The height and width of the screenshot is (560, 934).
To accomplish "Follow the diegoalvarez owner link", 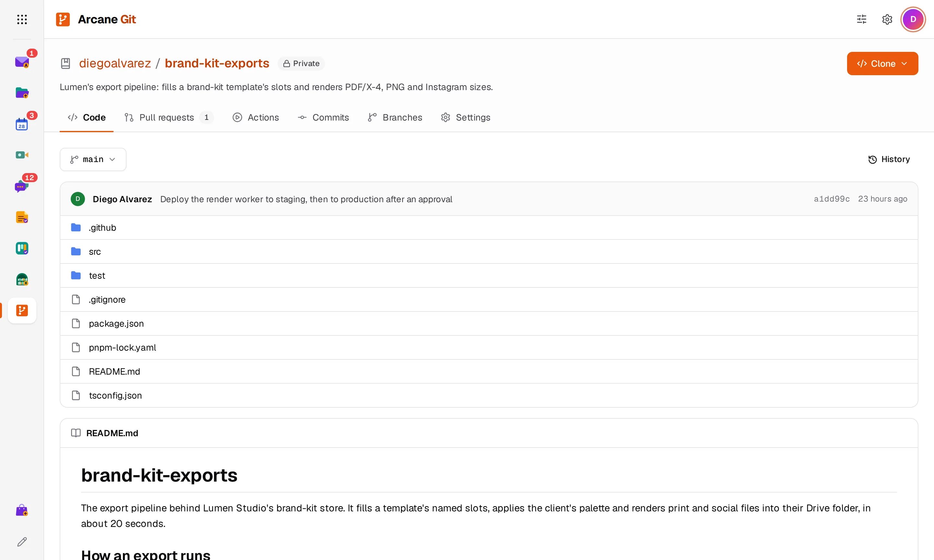I will (115, 64).
